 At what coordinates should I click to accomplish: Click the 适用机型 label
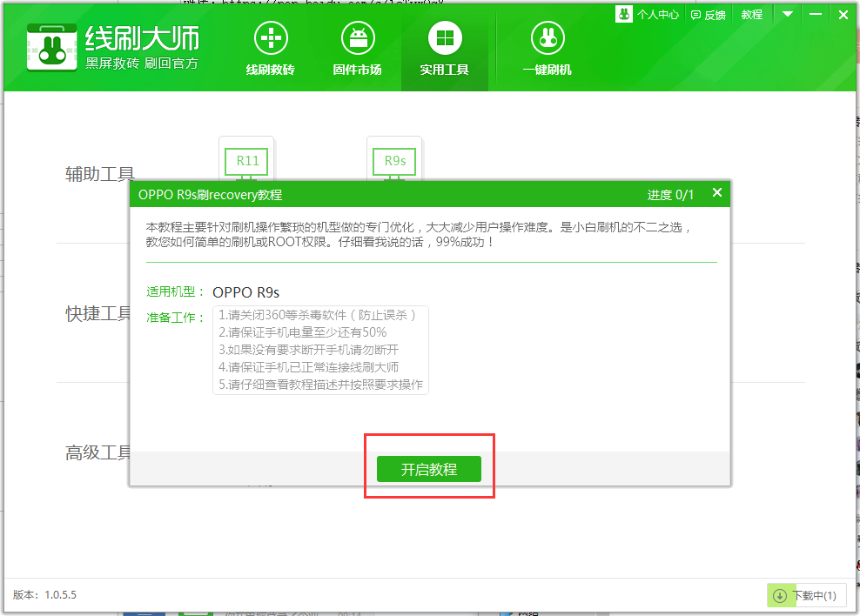tap(175, 292)
